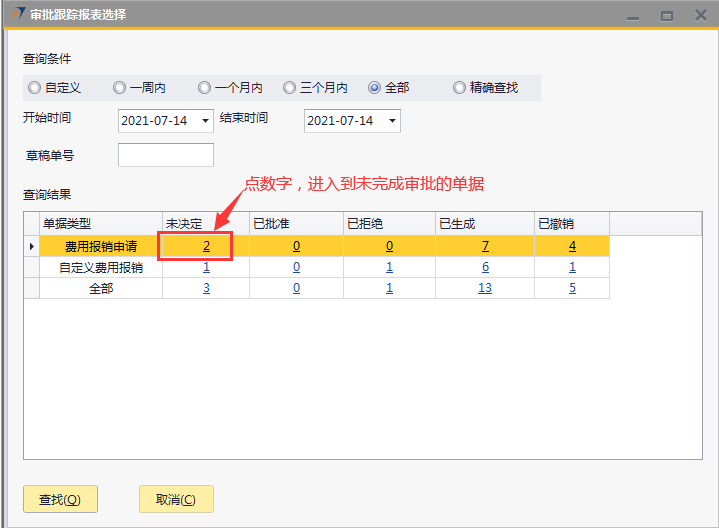The width and height of the screenshot is (719, 528).
Task: Select the 自定义 radio option
Action: (35, 88)
